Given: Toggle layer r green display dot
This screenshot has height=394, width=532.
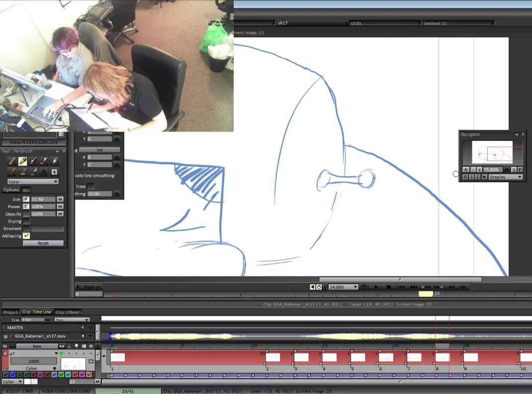Looking at the screenshot, I should click(62, 354).
